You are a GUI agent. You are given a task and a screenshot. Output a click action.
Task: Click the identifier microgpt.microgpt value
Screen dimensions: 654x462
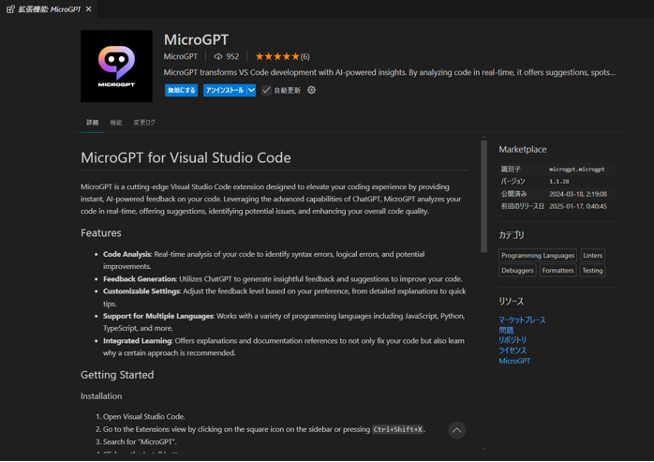(x=576, y=169)
